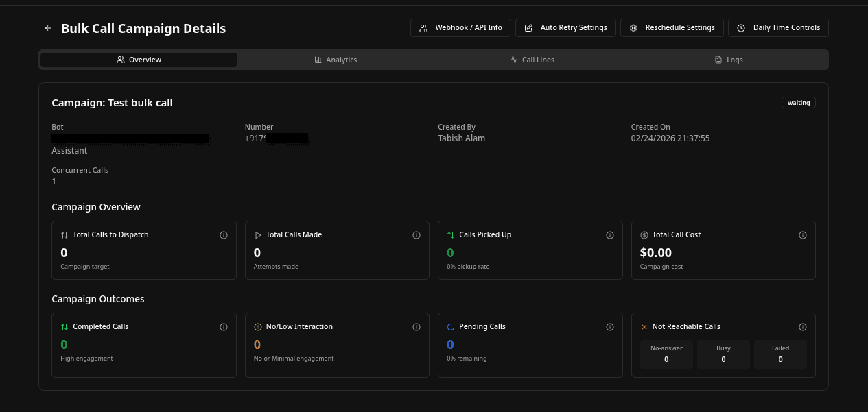Click the clock icon on Daily Time Controls
The width and height of the screenshot is (868, 412).
(741, 27)
